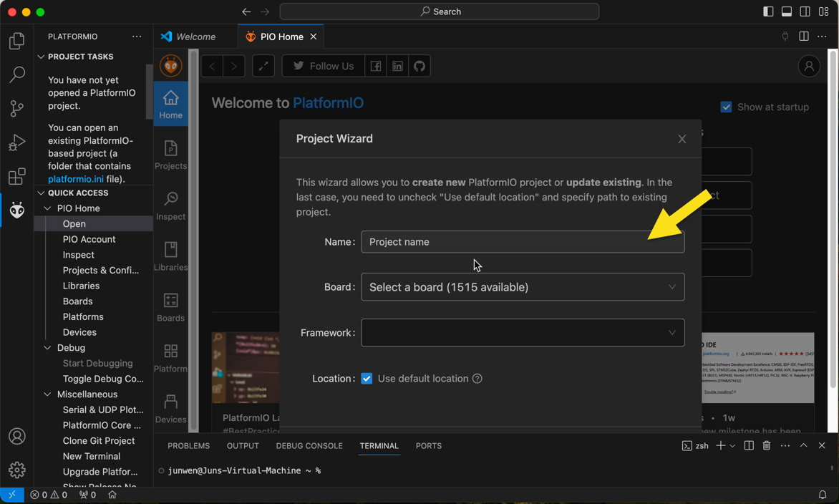Click the PlatformIO logo in PIO Home sidebar
Image resolution: width=839 pixels, height=504 pixels.
170,66
